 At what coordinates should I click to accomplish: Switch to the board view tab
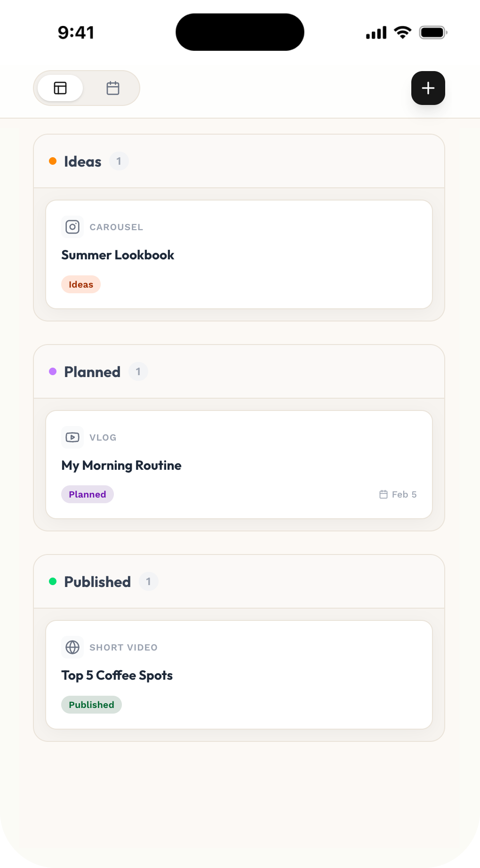coord(60,88)
